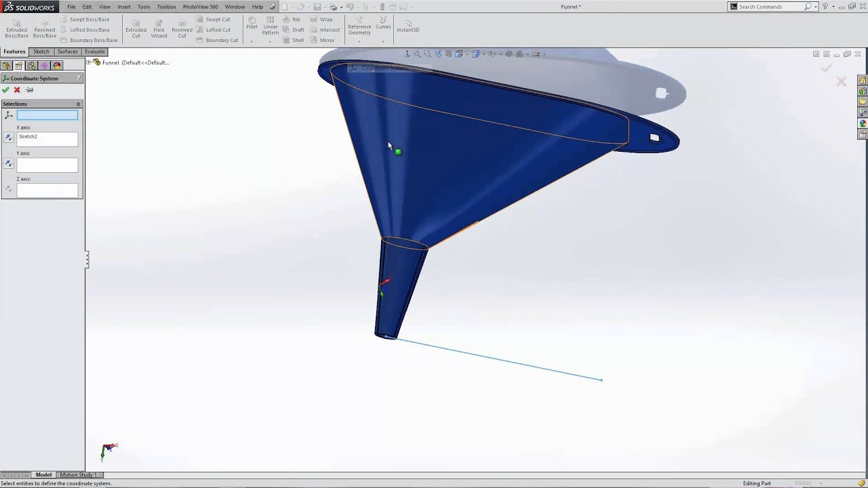Screen dimensions: 868x488
Task: Click the Fillet tool icon
Action: (x=252, y=23)
